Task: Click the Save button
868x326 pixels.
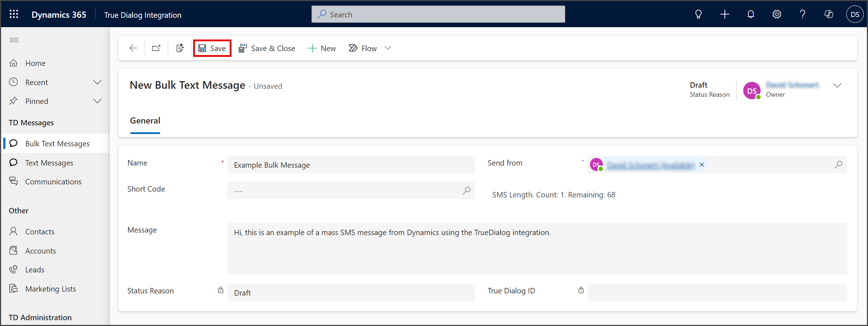Action: (x=212, y=48)
